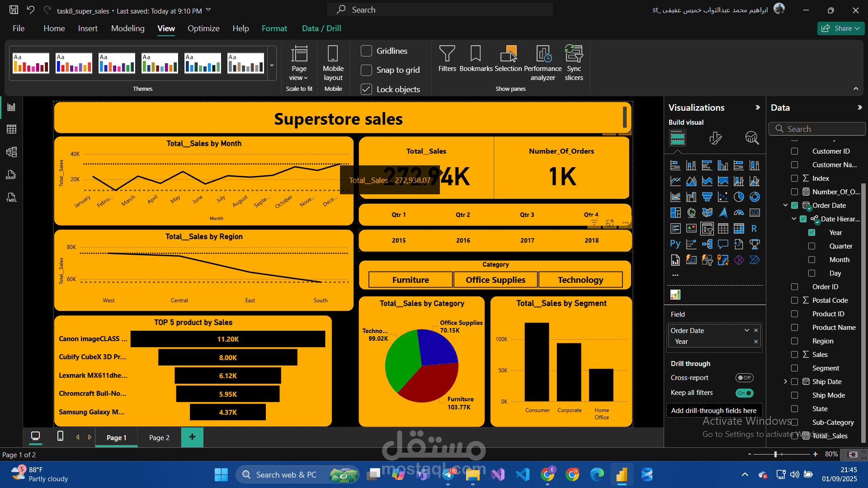868x488 pixels.
Task: Open DAX query view in sidebar
Action: point(11,175)
